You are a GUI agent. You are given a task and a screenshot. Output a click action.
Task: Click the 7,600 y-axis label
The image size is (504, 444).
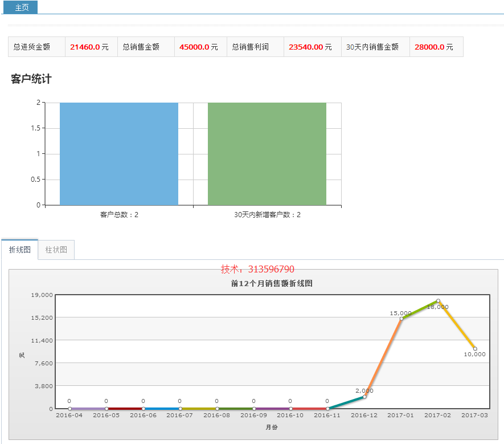point(44,364)
